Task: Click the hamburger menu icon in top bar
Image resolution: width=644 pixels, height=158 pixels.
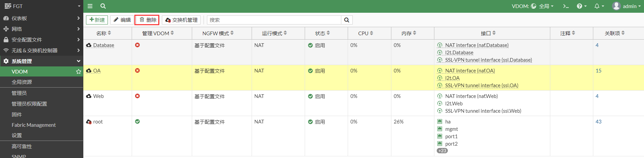Action: click(x=90, y=6)
